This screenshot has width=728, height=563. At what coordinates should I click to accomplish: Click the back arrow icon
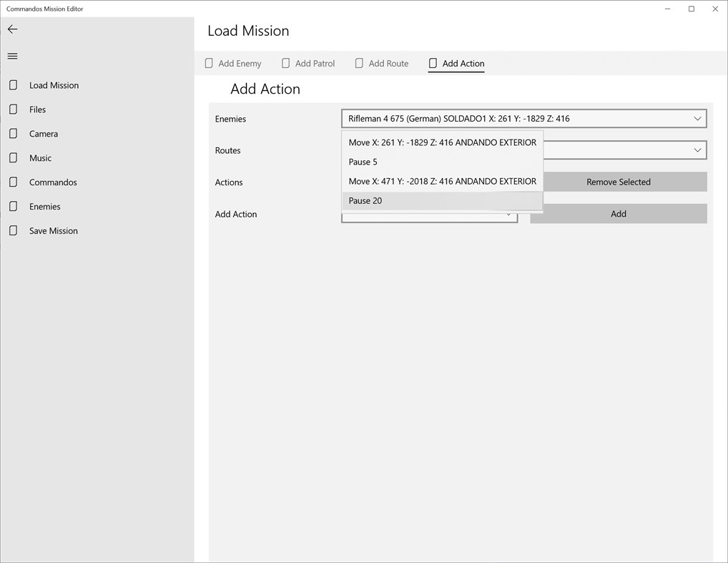coord(13,29)
